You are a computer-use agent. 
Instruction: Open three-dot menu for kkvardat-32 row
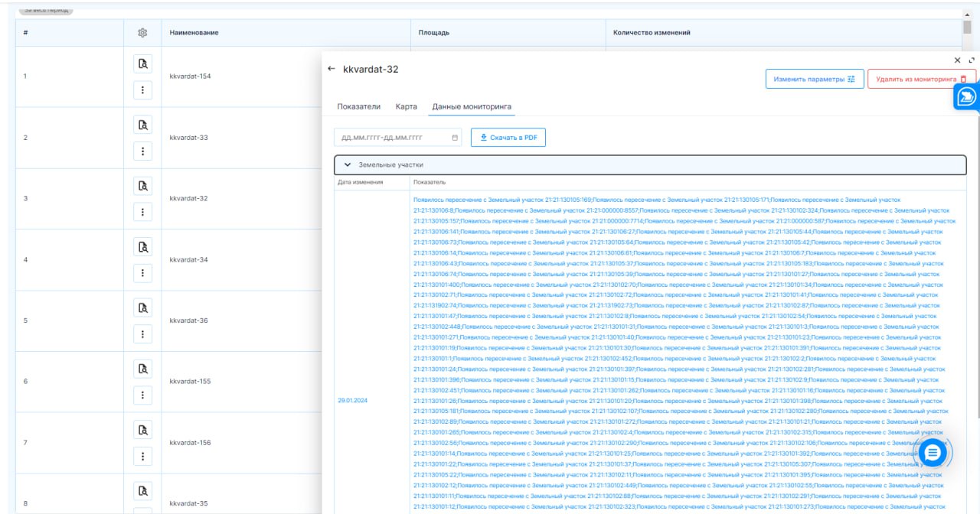click(142, 212)
